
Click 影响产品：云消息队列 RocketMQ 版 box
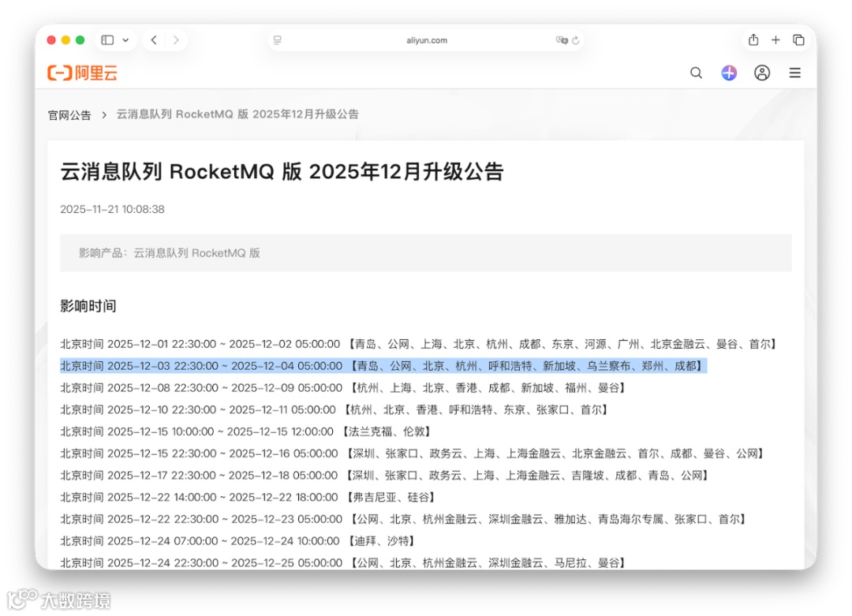coord(425,253)
